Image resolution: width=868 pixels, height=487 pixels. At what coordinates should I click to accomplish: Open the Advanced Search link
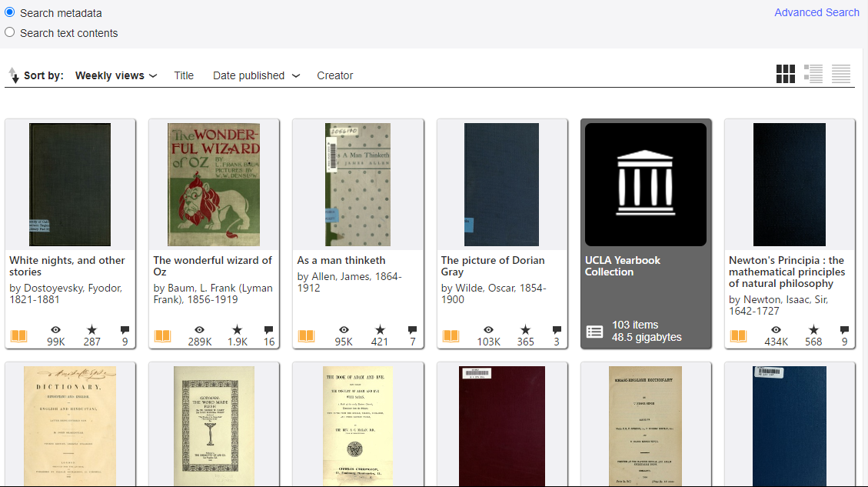coord(816,12)
